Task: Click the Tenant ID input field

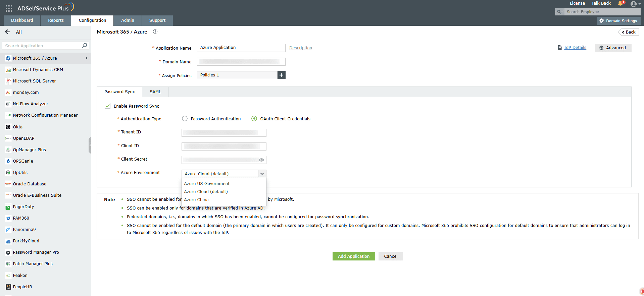Action: pyautogui.click(x=224, y=133)
